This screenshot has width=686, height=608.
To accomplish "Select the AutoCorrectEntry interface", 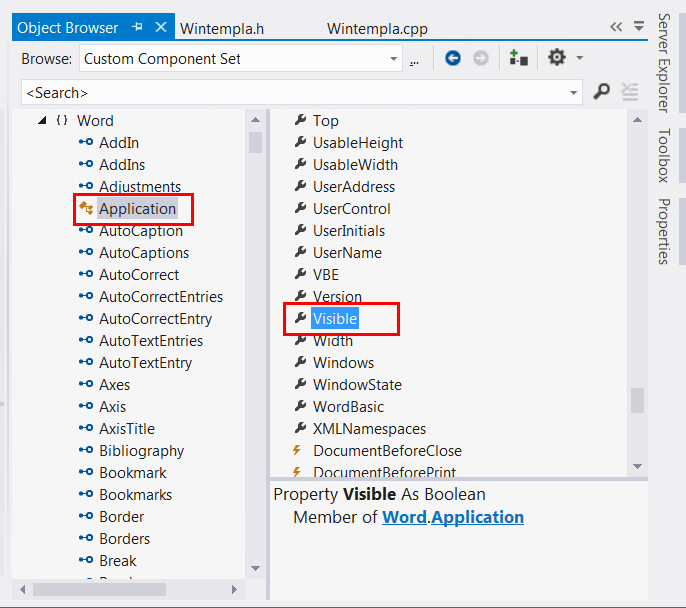I will coord(155,318).
